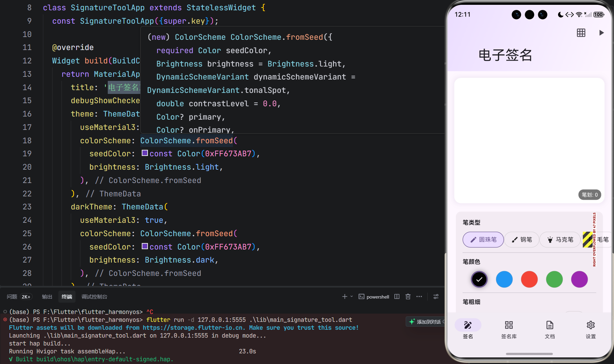614x364 pixels.
Task: Click the 2K+ problems count badge
Action: (26, 297)
